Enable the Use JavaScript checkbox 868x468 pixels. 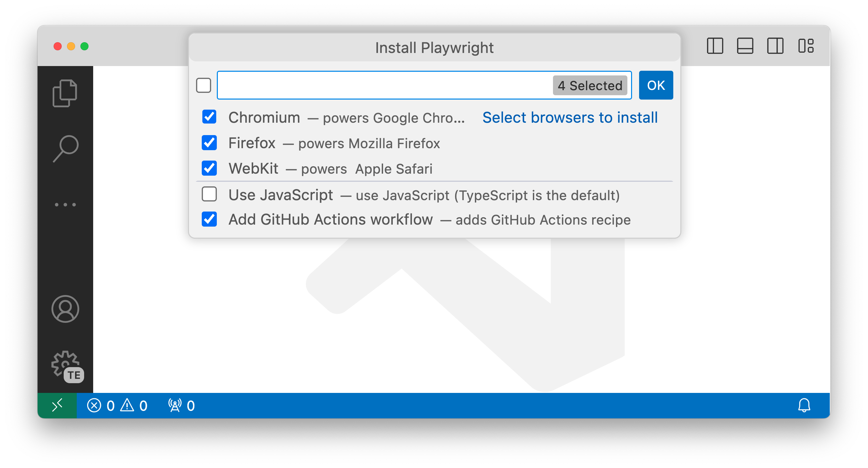[209, 194]
